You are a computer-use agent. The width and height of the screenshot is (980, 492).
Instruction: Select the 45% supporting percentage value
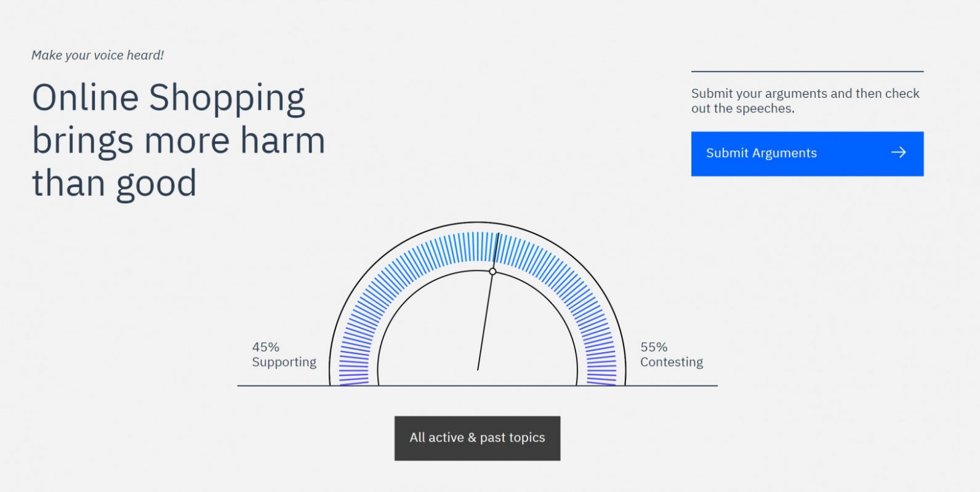265,347
